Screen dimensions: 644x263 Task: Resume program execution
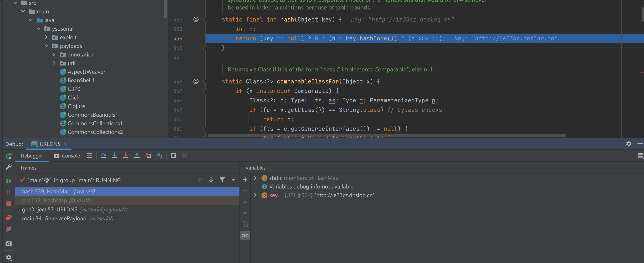tap(9, 181)
